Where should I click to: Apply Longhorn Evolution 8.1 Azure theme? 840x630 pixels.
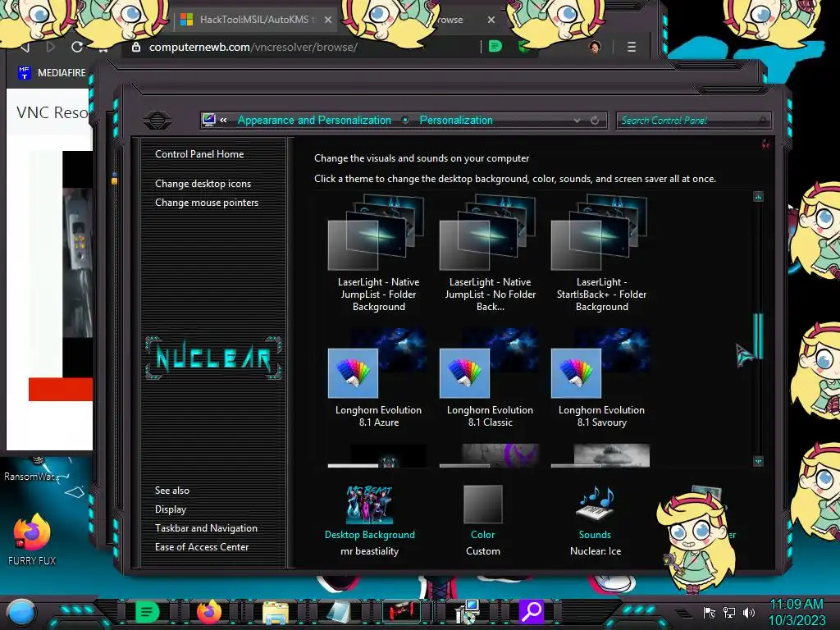coord(378,378)
